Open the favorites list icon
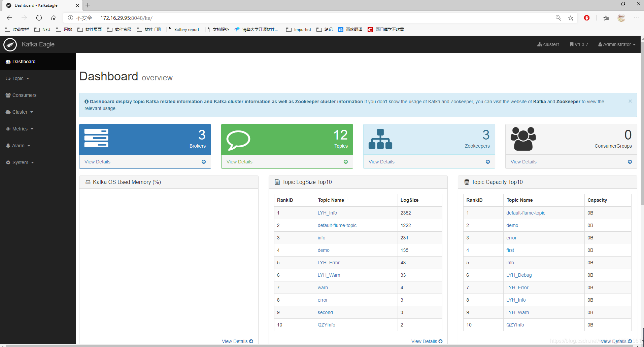 point(606,18)
